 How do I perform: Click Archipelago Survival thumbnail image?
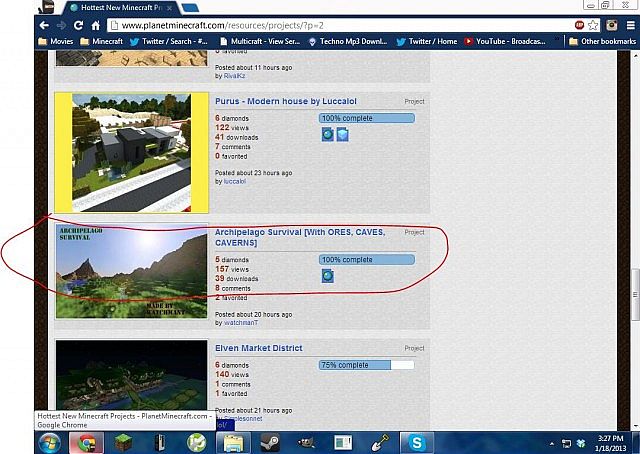[x=131, y=271]
